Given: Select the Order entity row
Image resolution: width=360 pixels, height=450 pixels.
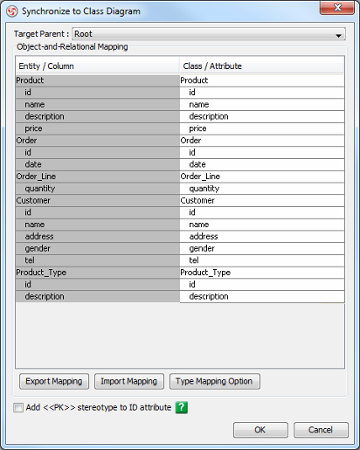Looking at the screenshot, I should pyautogui.click(x=98, y=141).
